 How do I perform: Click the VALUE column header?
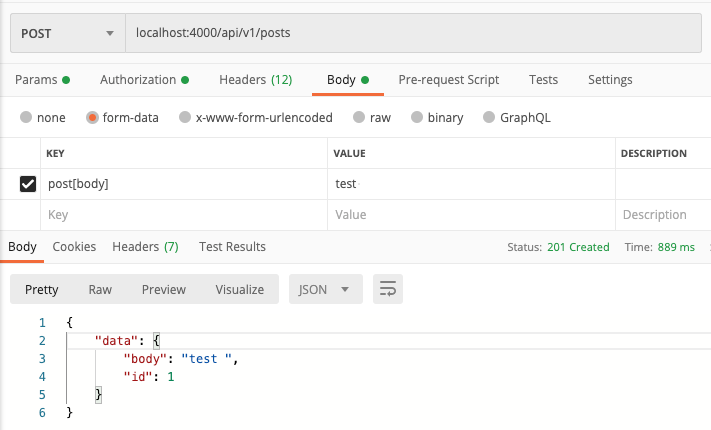coord(349,153)
